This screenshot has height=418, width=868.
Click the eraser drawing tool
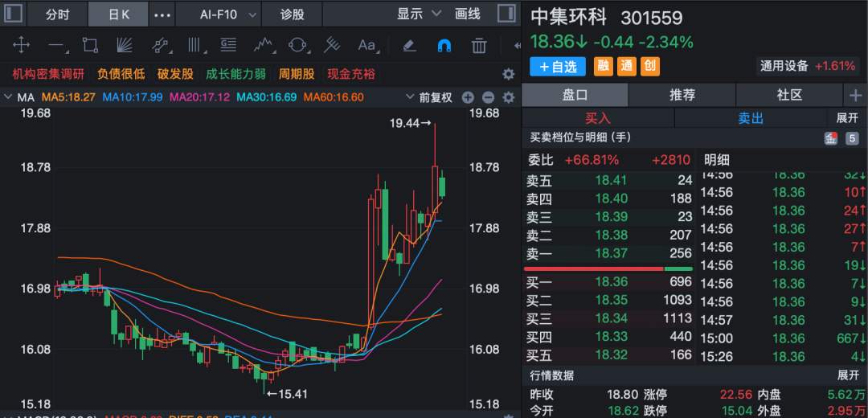click(408, 45)
